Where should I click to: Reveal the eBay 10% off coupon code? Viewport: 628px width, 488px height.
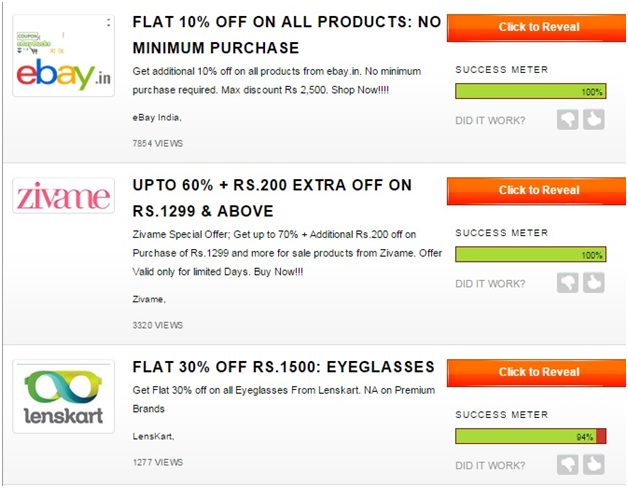click(536, 27)
